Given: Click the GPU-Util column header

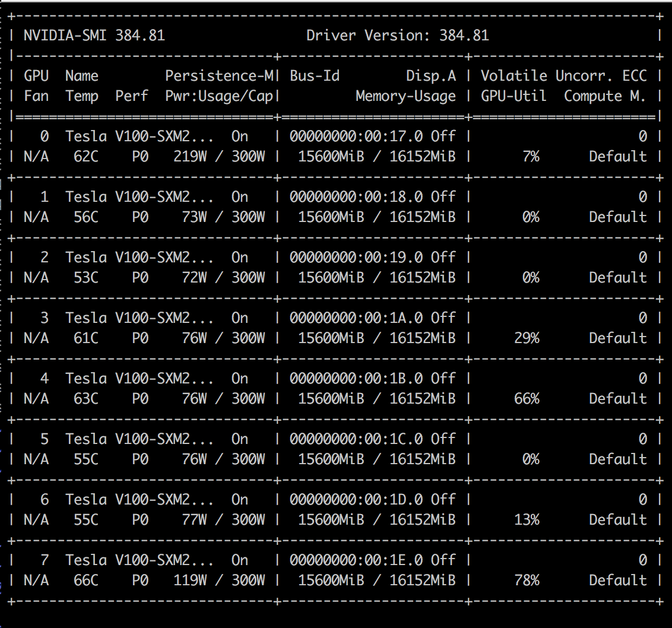Looking at the screenshot, I should 513,96.
